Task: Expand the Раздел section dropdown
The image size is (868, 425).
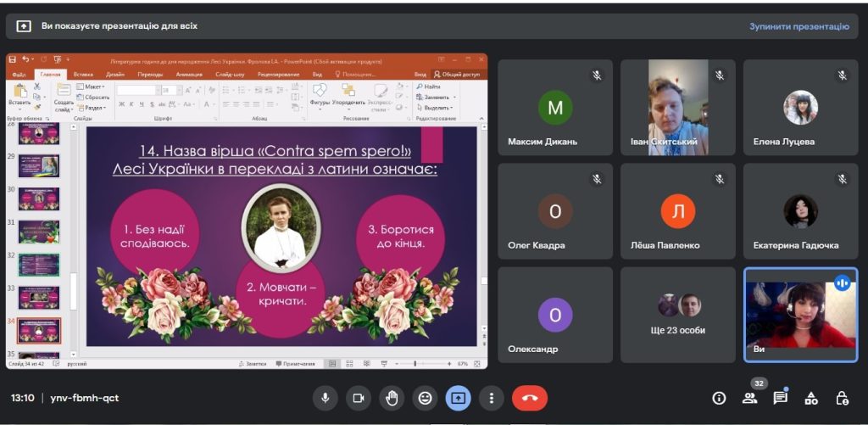Action: (x=93, y=108)
